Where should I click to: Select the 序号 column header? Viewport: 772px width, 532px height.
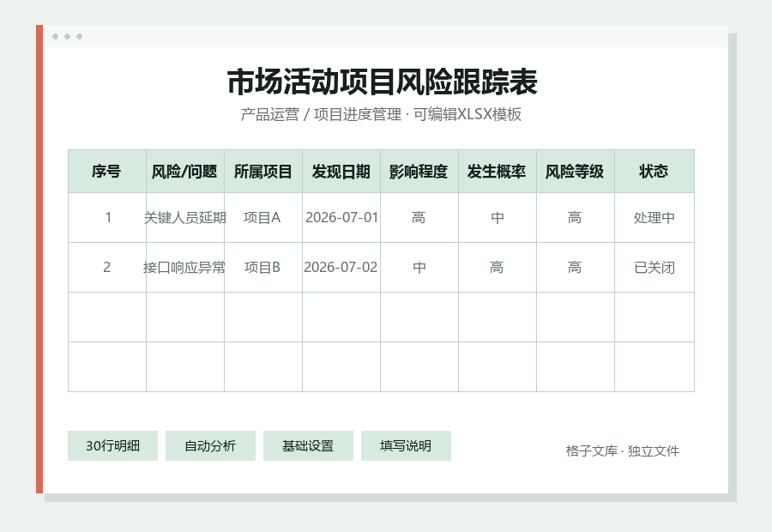click(107, 172)
